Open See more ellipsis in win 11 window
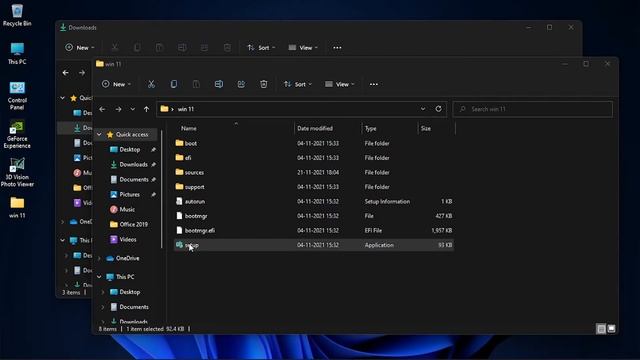This screenshot has height=360, width=640. point(373,84)
